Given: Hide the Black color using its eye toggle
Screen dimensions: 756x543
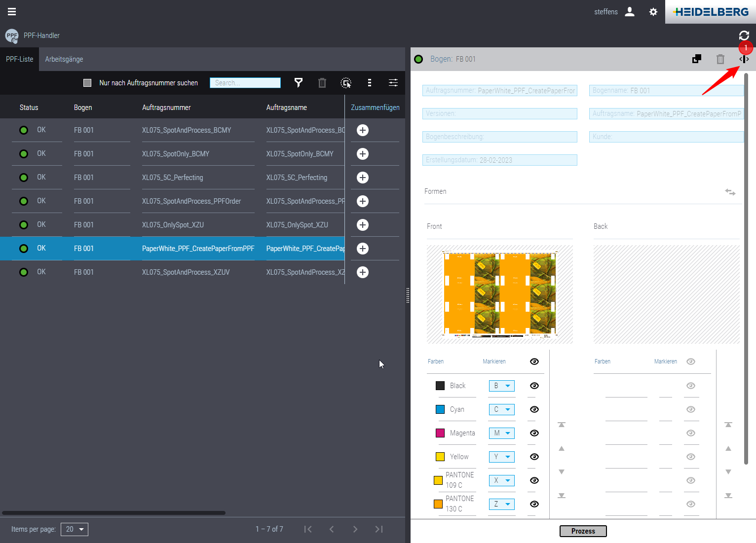Looking at the screenshot, I should tap(534, 386).
